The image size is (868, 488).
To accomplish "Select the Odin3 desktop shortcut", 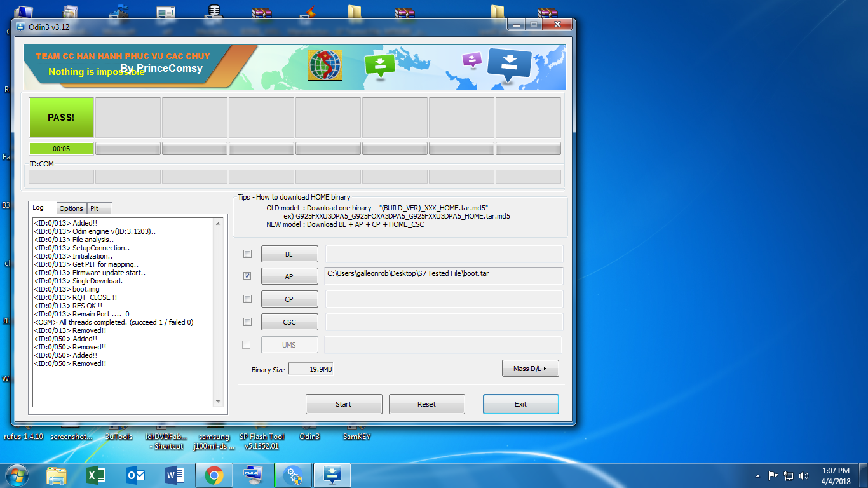I will coord(309,437).
